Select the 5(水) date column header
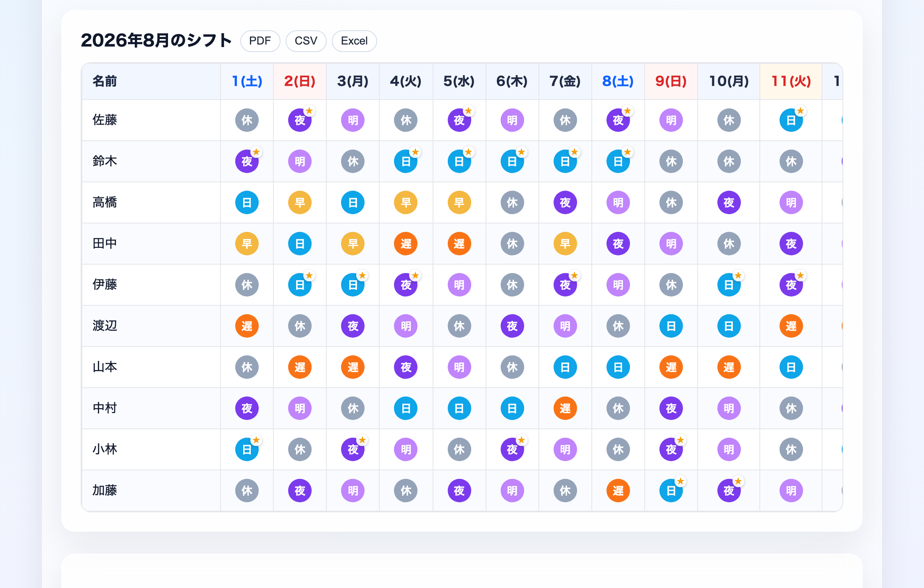This screenshot has height=588, width=924. (x=459, y=81)
